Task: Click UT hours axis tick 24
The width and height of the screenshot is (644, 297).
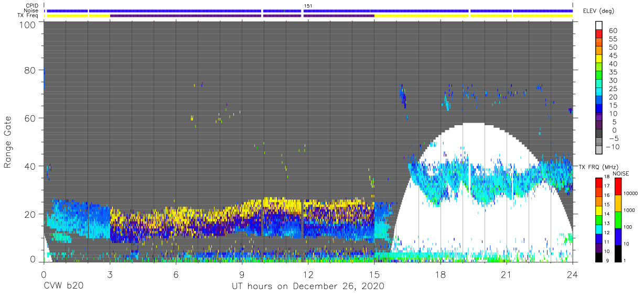Action: [573, 274]
